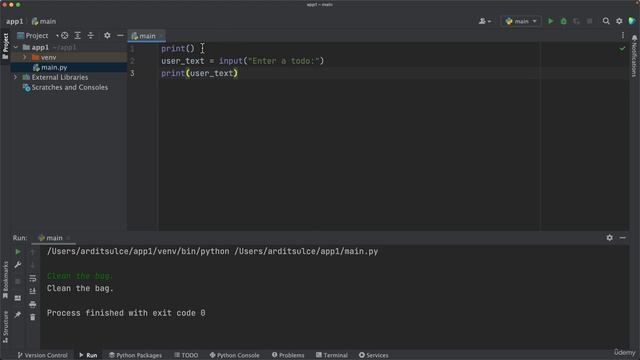
Task: Click the Run with Coverage icon
Action: point(576,21)
